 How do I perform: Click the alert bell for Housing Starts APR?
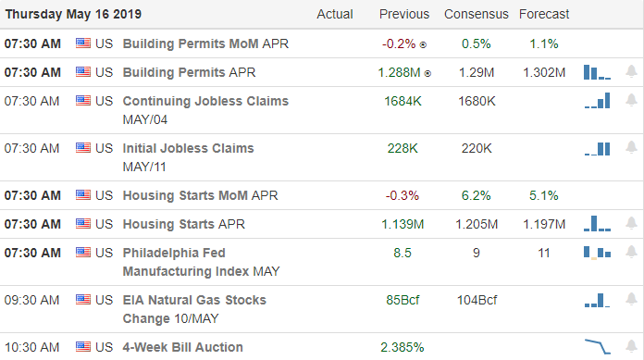click(x=631, y=224)
